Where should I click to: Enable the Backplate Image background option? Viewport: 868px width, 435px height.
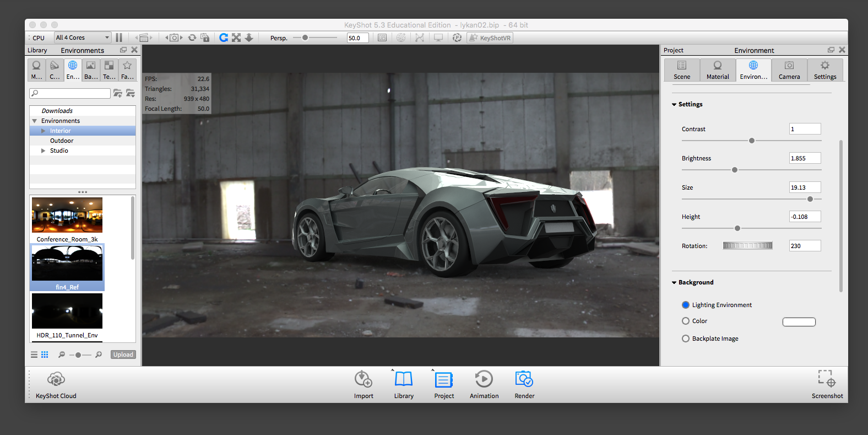(x=686, y=339)
